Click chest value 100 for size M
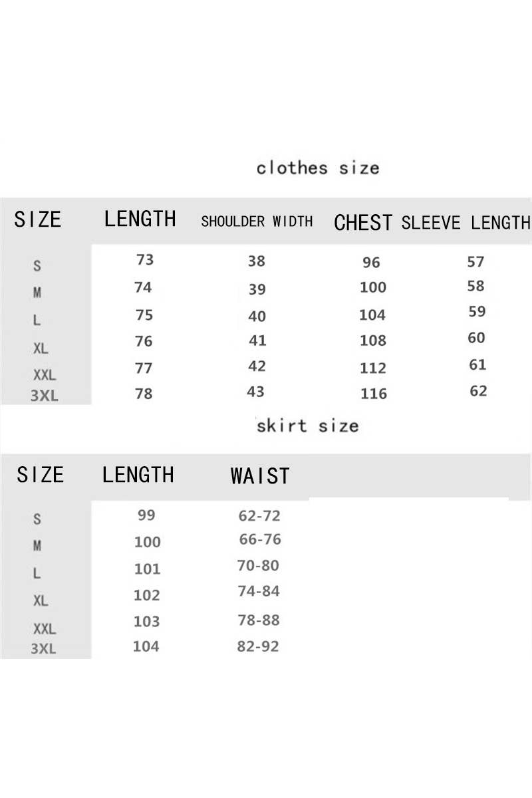The height and width of the screenshot is (798, 532). click(372, 287)
